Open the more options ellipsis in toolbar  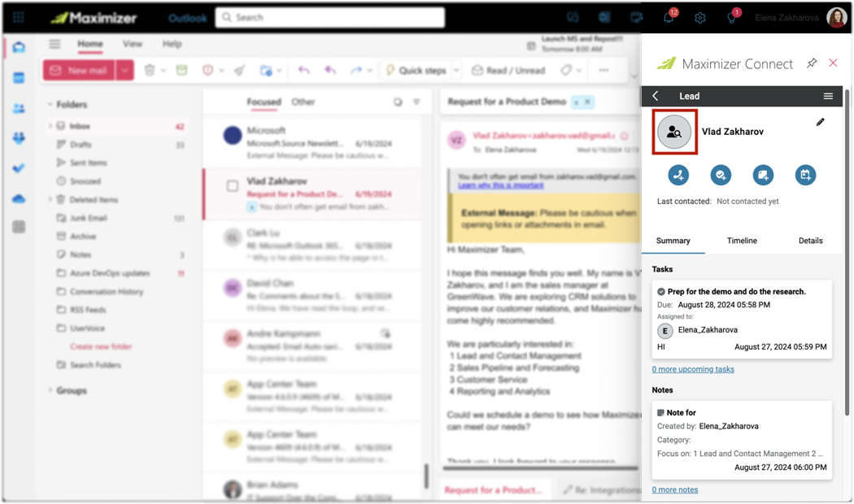(x=603, y=70)
